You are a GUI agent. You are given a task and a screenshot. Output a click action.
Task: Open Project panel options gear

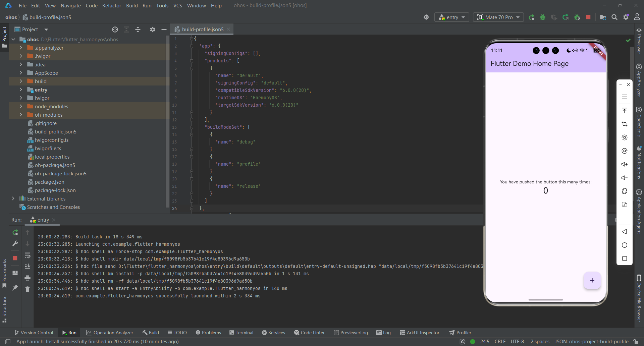tap(153, 30)
